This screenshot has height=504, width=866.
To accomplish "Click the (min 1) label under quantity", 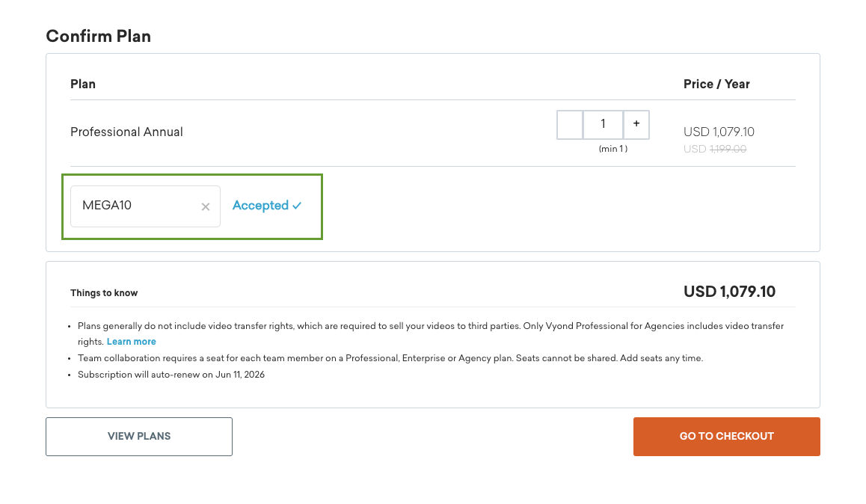I will tap(613, 149).
